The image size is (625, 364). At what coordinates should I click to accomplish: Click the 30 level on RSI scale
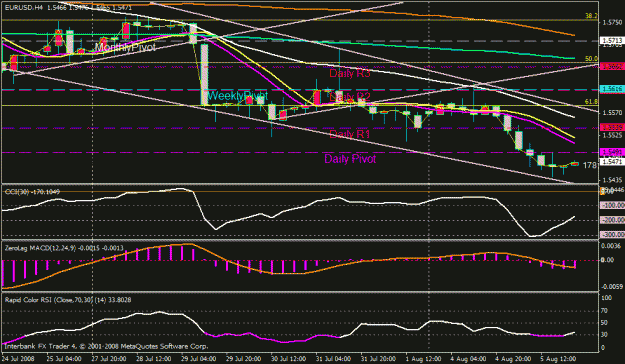[605, 334]
